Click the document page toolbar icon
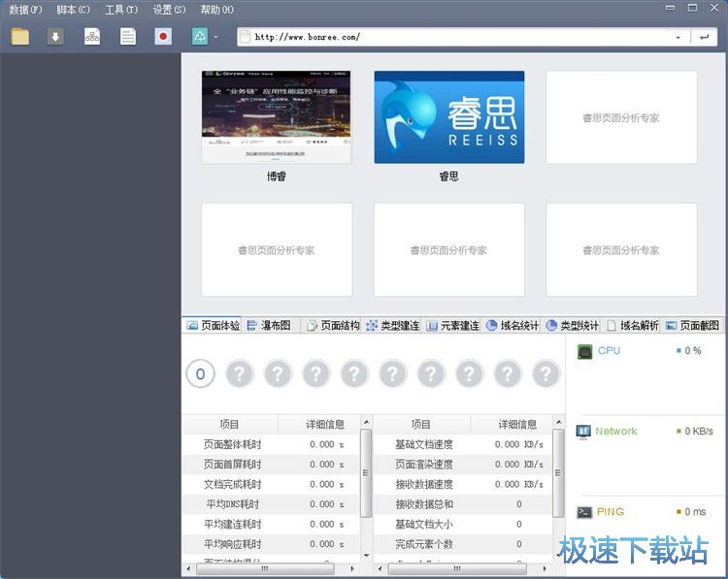 point(128,37)
